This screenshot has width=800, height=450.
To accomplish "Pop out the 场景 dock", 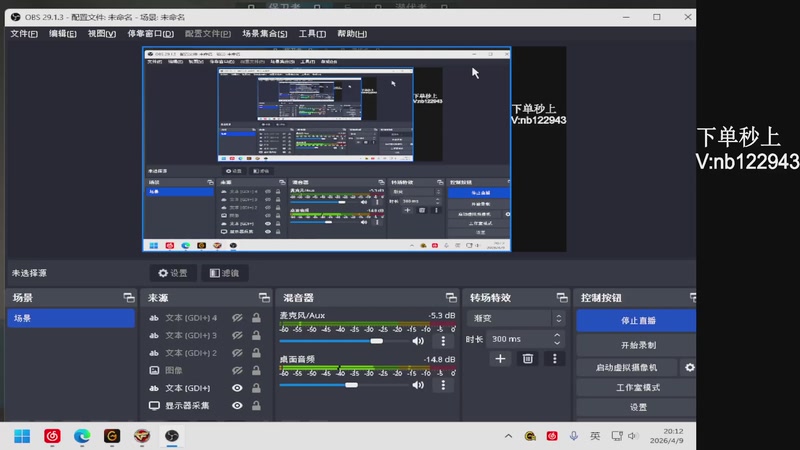I will pos(129,297).
